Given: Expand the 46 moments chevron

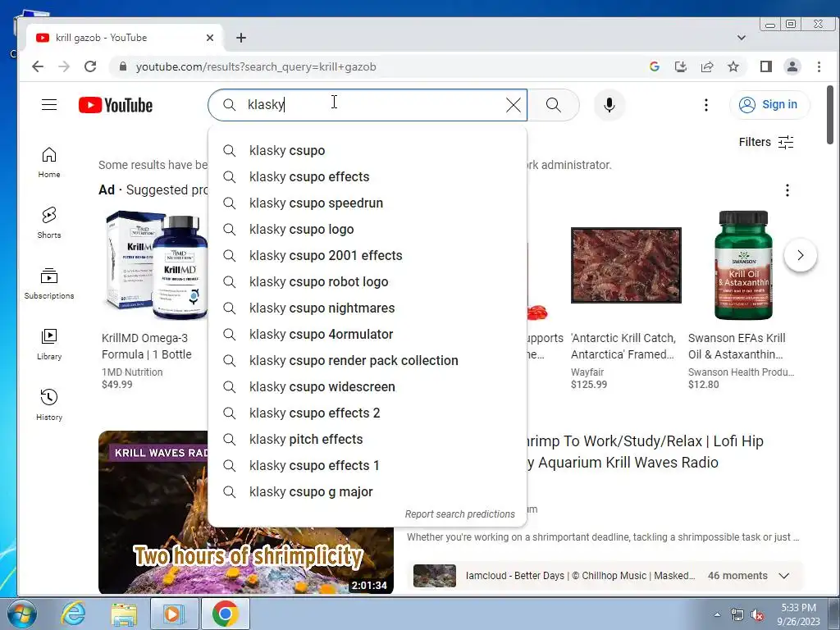Looking at the screenshot, I should coord(783,576).
